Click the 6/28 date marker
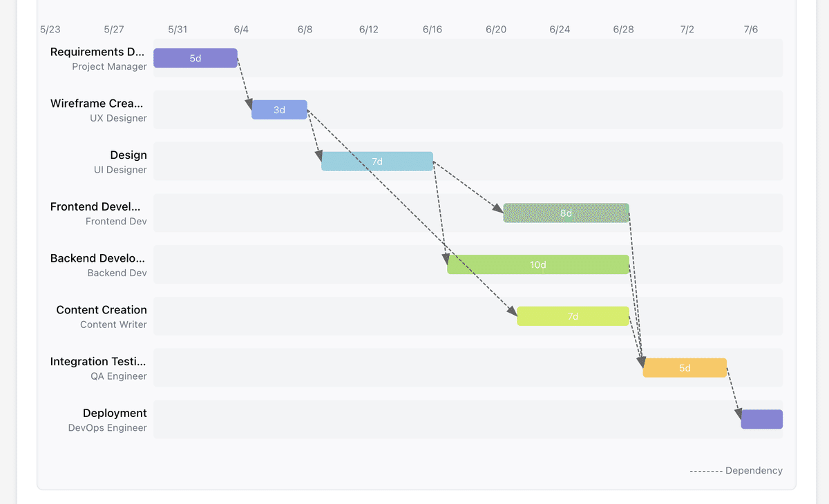Viewport: 829px width, 504px height. pyautogui.click(x=623, y=29)
